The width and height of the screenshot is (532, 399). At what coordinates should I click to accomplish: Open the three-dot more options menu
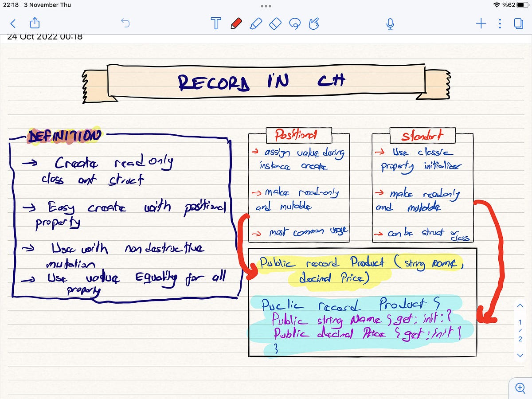click(x=500, y=23)
